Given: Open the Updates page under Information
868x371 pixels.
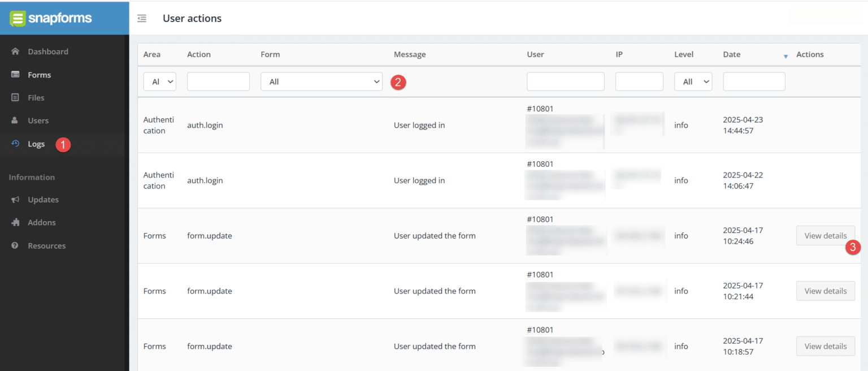Looking at the screenshot, I should point(44,199).
